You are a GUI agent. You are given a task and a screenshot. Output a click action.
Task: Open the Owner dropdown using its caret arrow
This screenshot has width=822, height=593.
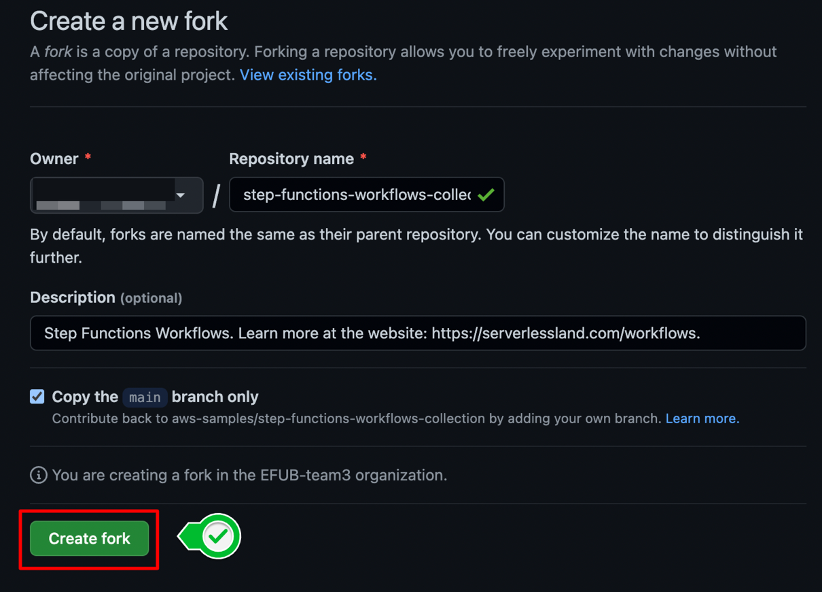181,195
